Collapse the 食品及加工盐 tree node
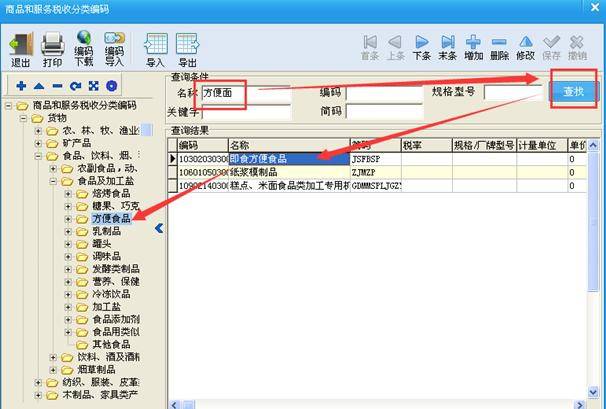 tap(53, 181)
